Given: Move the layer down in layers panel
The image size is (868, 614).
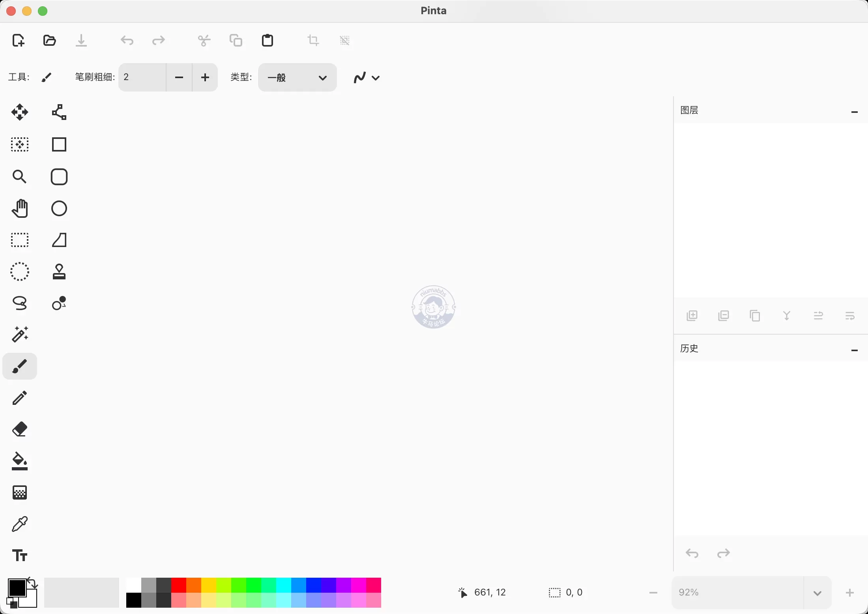Looking at the screenshot, I should 850,316.
